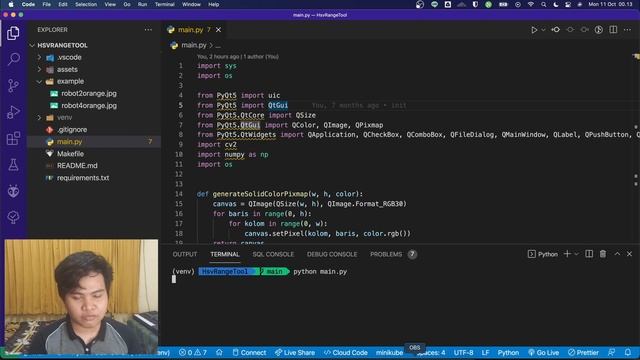Open the Source Control view

[x=13, y=85]
